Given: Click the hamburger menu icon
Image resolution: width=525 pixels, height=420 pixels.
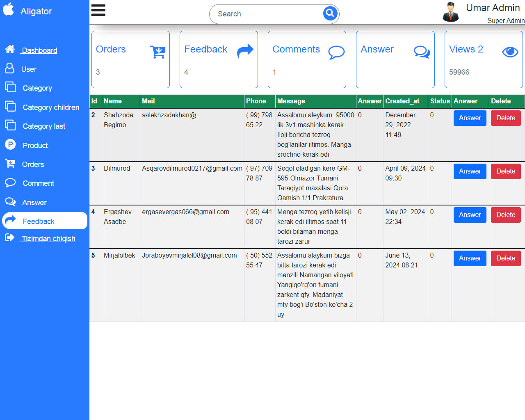Looking at the screenshot, I should click(x=98, y=10).
